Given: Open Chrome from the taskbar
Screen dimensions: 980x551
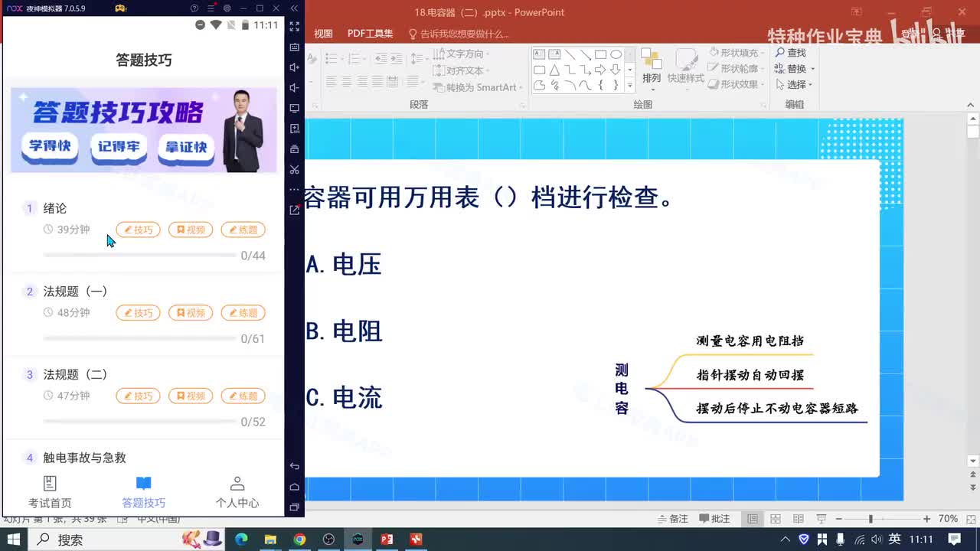Looking at the screenshot, I should coord(299,540).
